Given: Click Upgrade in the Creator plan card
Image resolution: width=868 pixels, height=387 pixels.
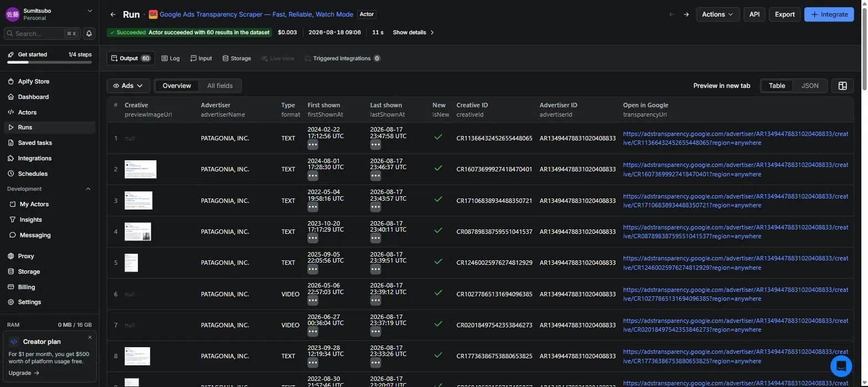Looking at the screenshot, I should click(24, 373).
